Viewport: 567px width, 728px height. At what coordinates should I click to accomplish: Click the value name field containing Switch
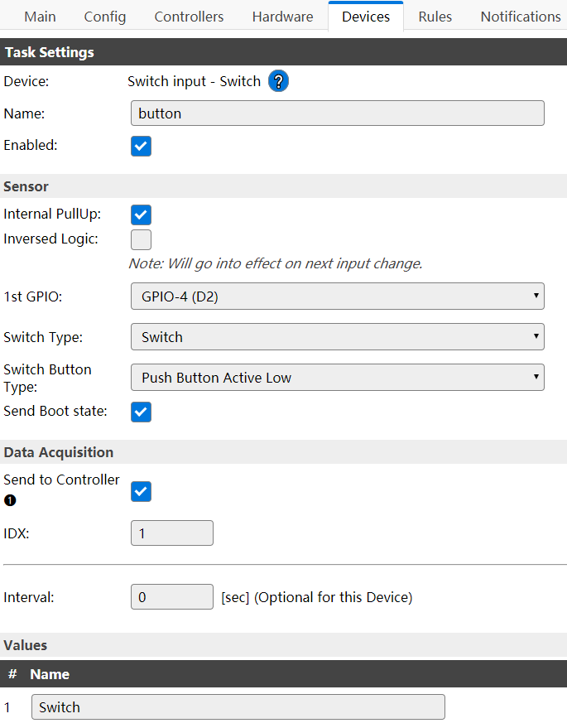[238, 707]
